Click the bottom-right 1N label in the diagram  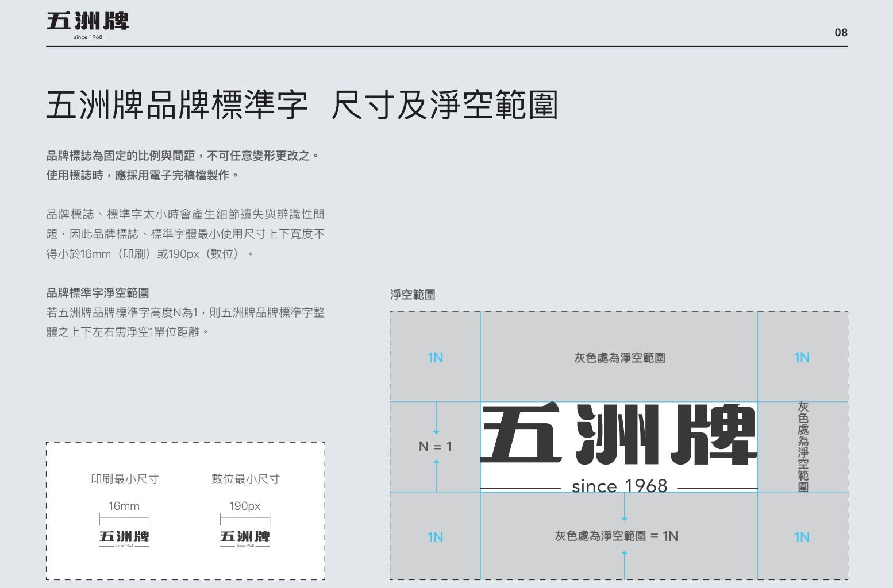point(802,537)
